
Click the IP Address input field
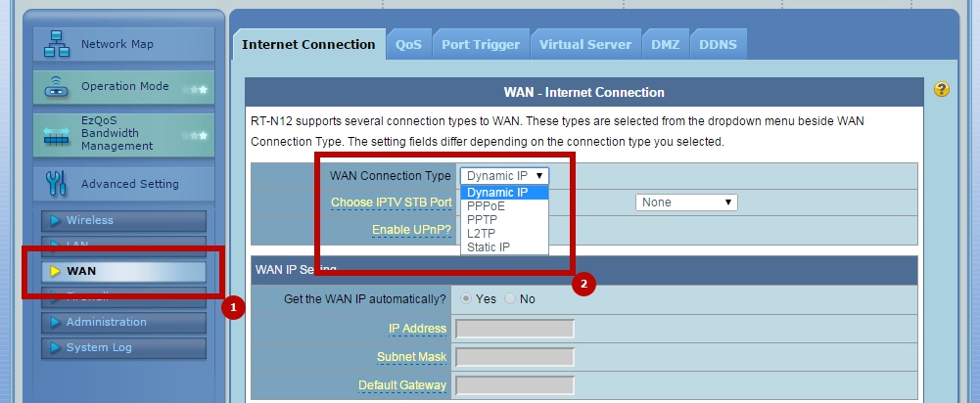click(515, 329)
